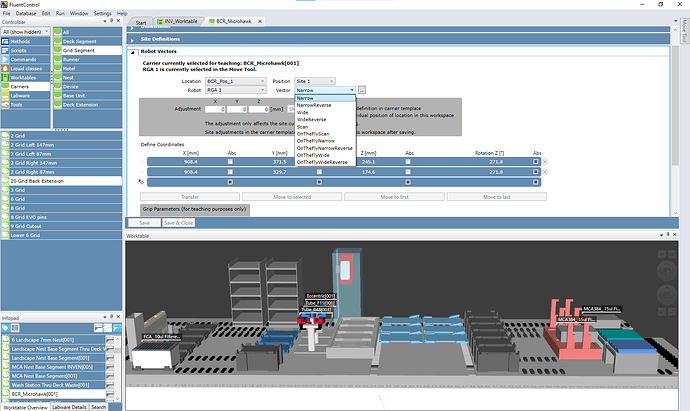Image resolution: width=690 pixels, height=411 pixels.
Task: Open the Infopad panel options arrow
Action: tap(105, 317)
